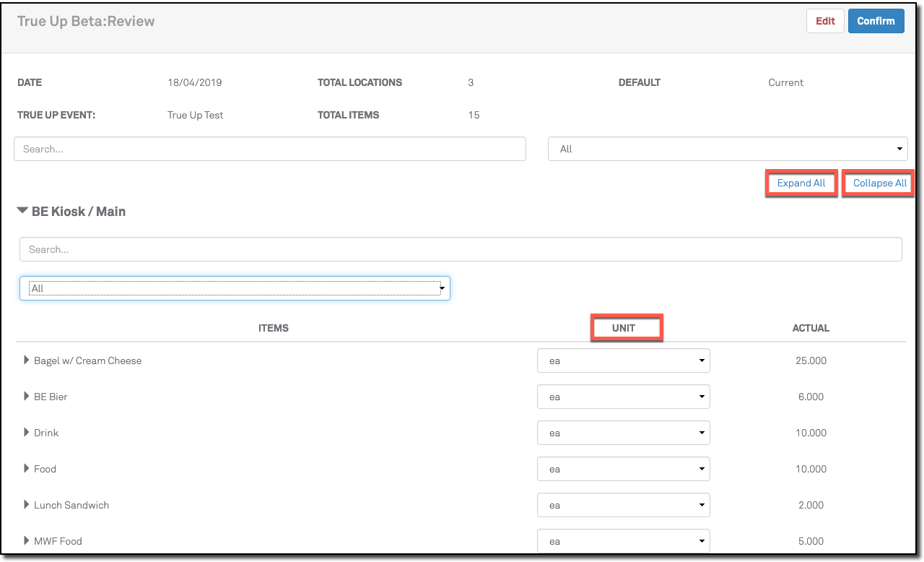This screenshot has height=562, width=924.
Task: Open the BE Kiosk All category dropdown
Action: pyautogui.click(x=235, y=288)
